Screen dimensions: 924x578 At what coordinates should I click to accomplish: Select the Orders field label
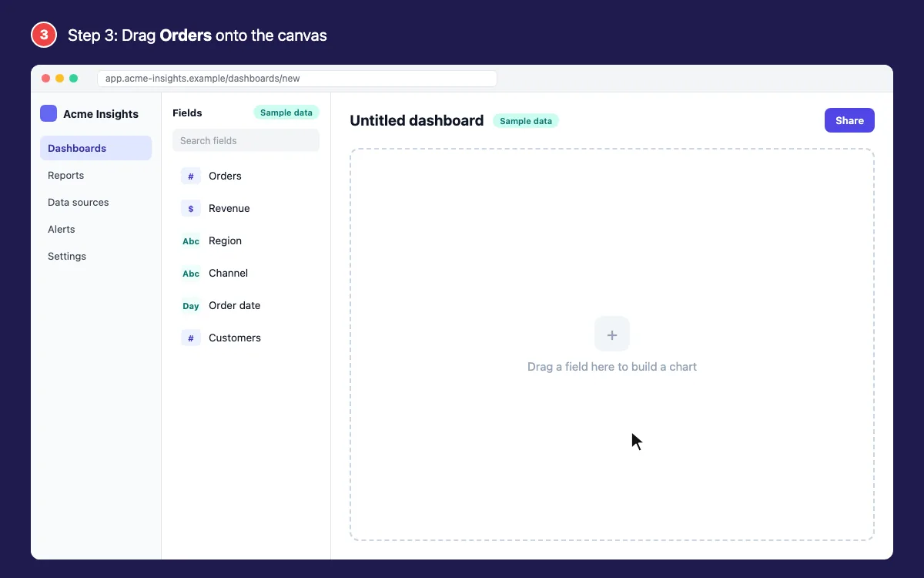tap(225, 176)
